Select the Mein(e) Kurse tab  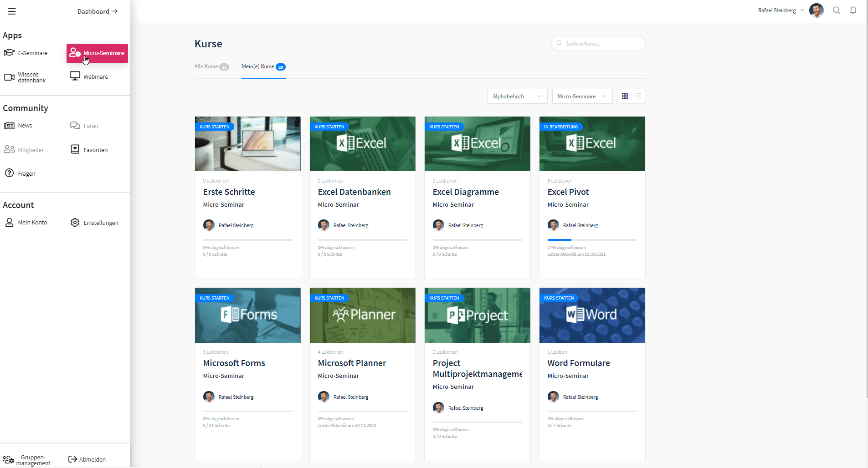[263, 67]
